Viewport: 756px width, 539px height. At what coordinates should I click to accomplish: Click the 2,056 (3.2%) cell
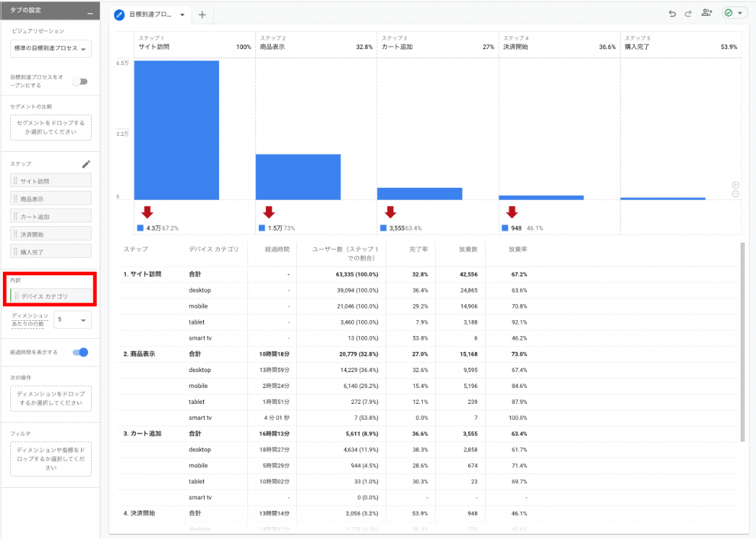[361, 513]
